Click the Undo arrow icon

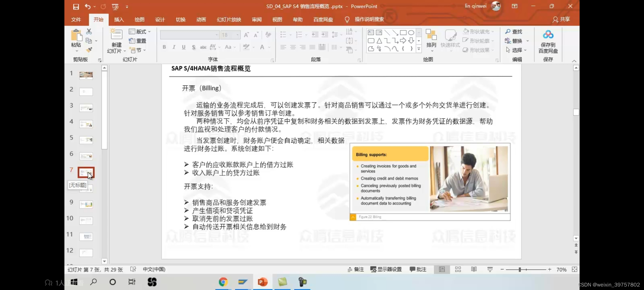87,6
